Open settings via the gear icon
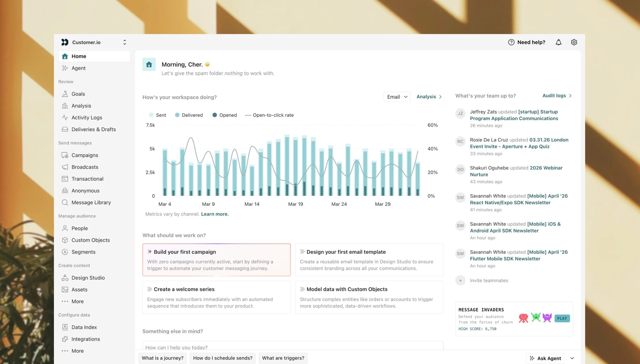 [x=574, y=42]
